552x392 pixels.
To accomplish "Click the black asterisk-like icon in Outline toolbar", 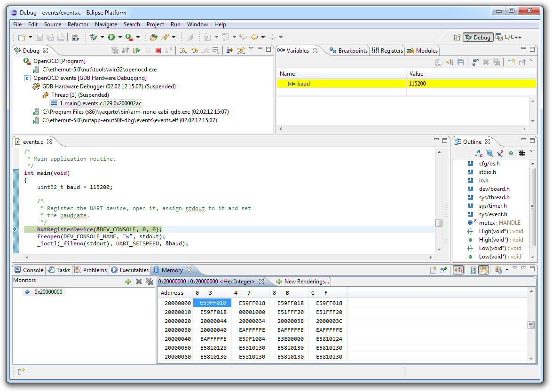I will pyautogui.click(x=522, y=153).
